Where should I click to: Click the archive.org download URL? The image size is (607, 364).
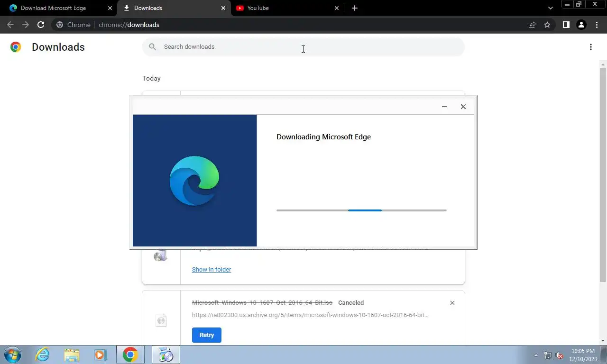(x=310, y=315)
